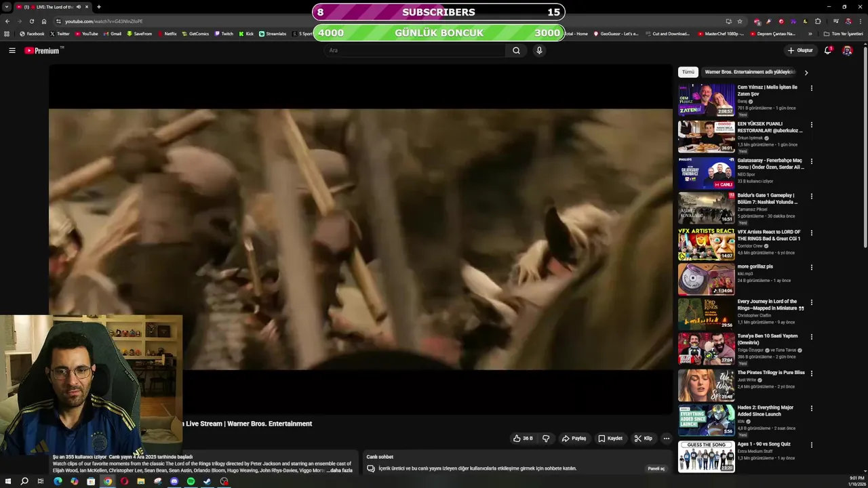Image resolution: width=868 pixels, height=488 pixels.
Task: Expand description with ...daha fazla
Action: (x=340, y=470)
